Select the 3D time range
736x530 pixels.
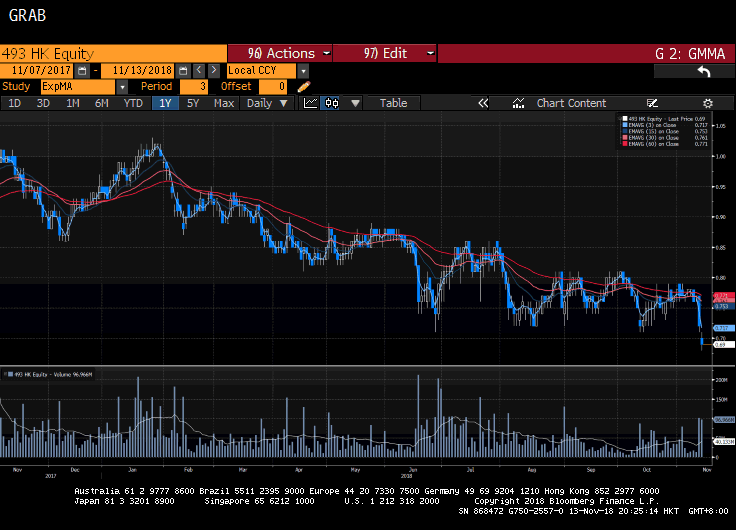[x=43, y=103]
